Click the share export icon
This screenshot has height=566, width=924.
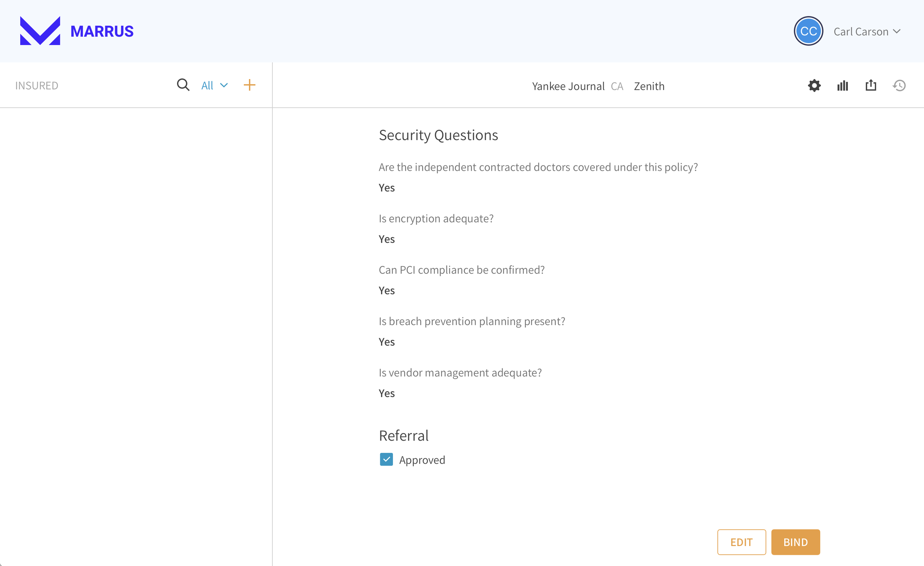(871, 85)
